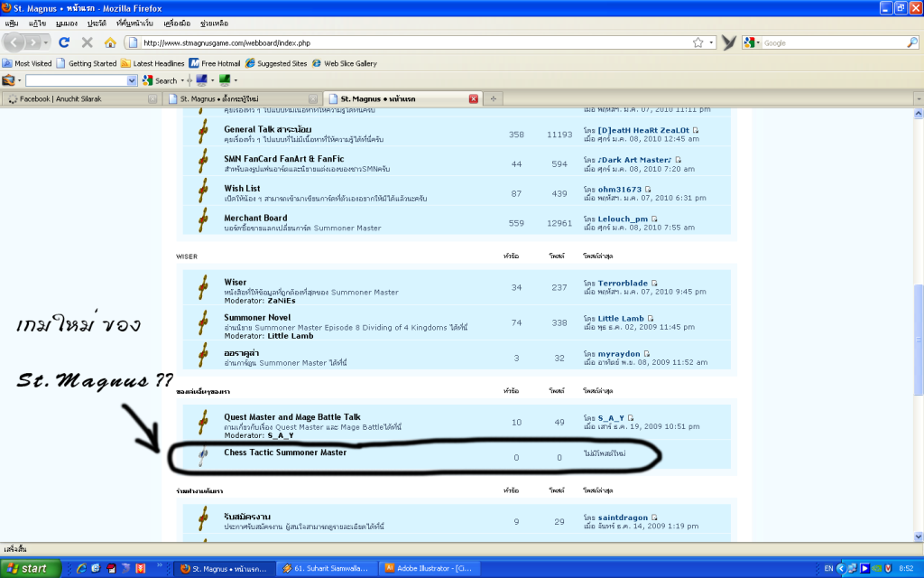Open the back/forward history dropdown arrow
The width and height of the screenshot is (924, 578).
click(x=46, y=42)
